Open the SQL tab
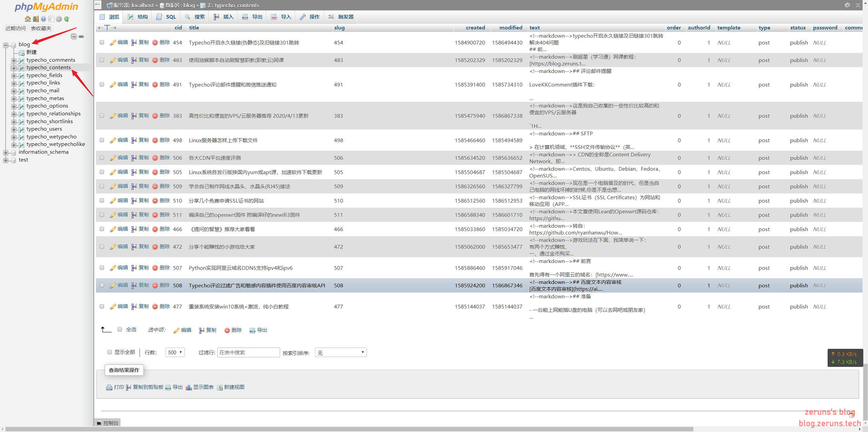 pos(166,17)
